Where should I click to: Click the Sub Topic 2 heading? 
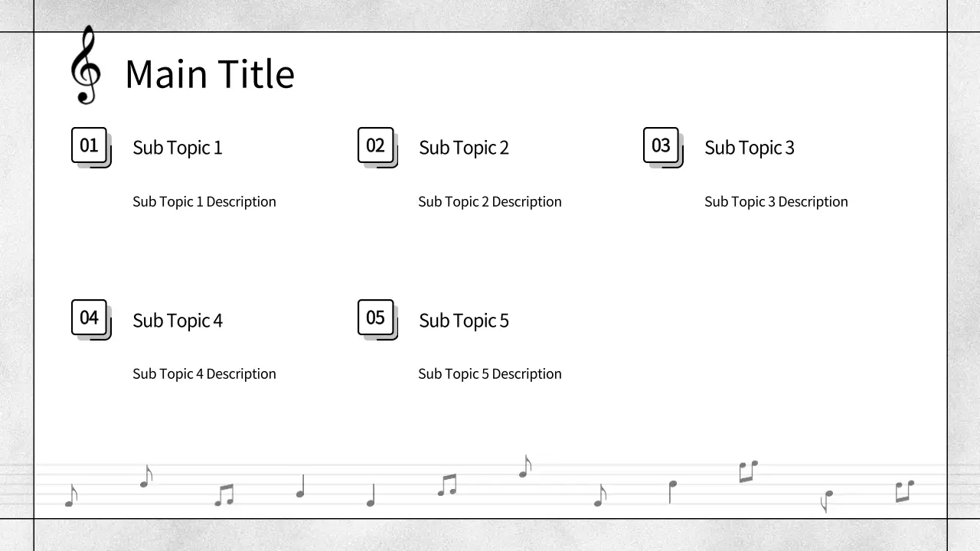coord(463,148)
